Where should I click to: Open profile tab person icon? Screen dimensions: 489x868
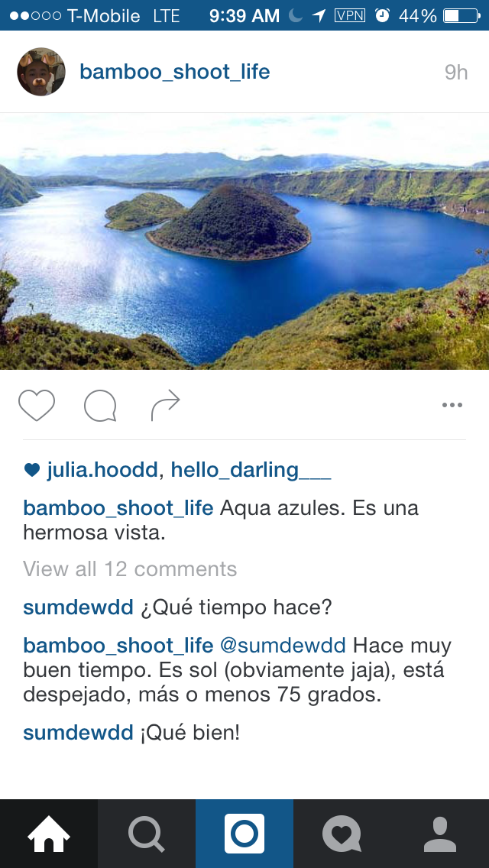pyautogui.click(x=440, y=834)
